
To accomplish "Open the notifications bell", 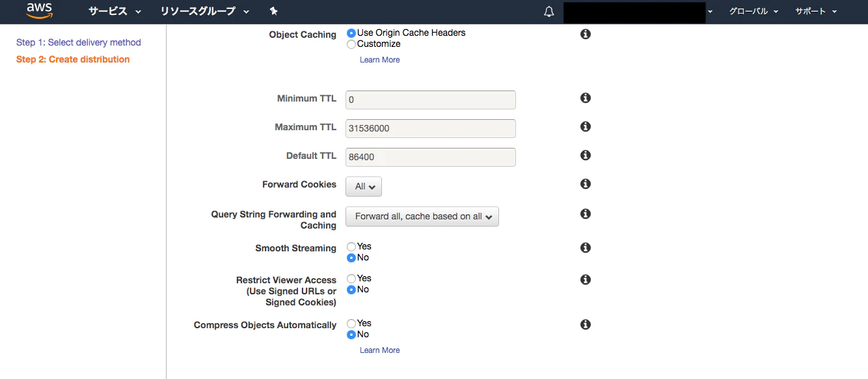I will pyautogui.click(x=549, y=12).
